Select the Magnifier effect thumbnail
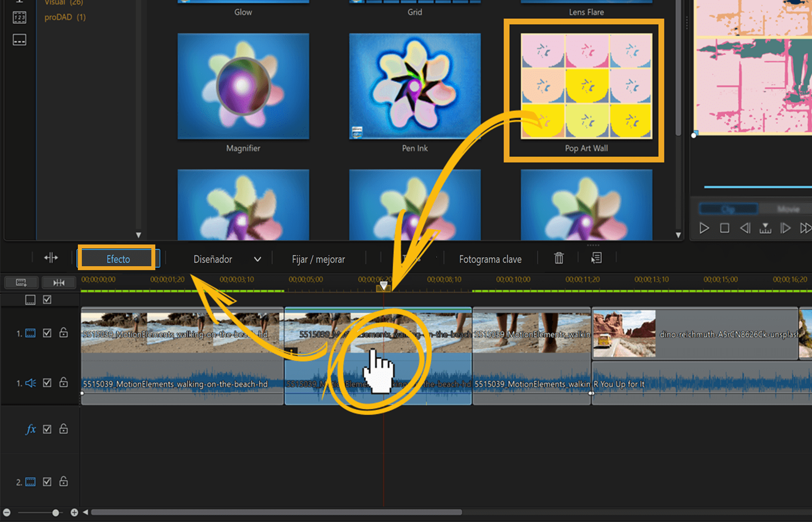Viewport: 812px width, 522px height. coord(243,86)
